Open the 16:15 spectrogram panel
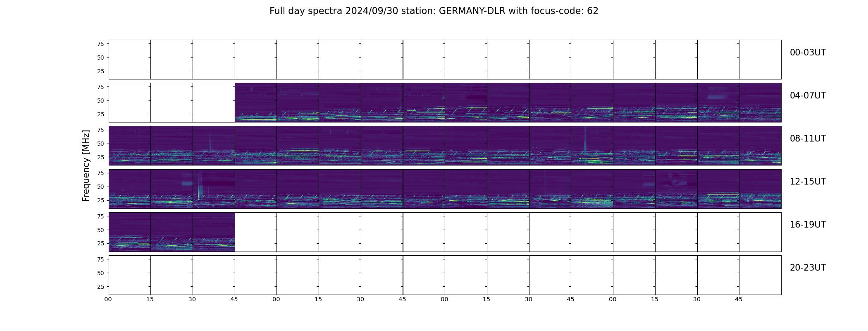 pos(172,232)
